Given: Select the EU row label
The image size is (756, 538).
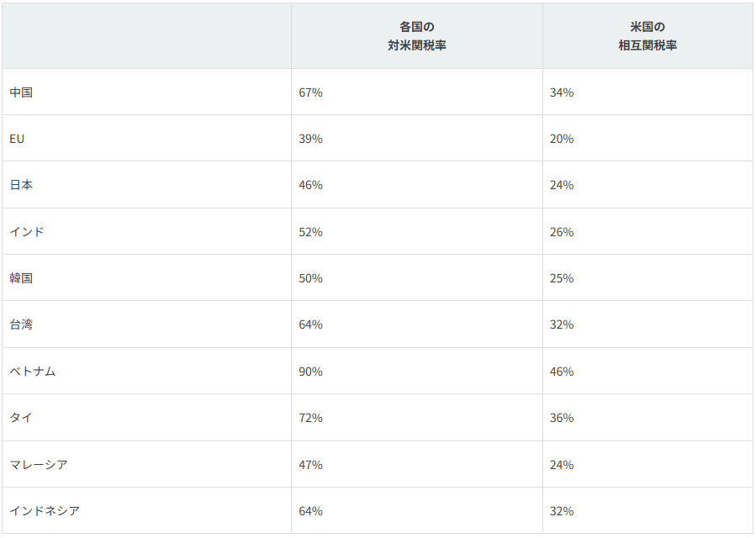Looking at the screenshot, I should click(x=17, y=139).
